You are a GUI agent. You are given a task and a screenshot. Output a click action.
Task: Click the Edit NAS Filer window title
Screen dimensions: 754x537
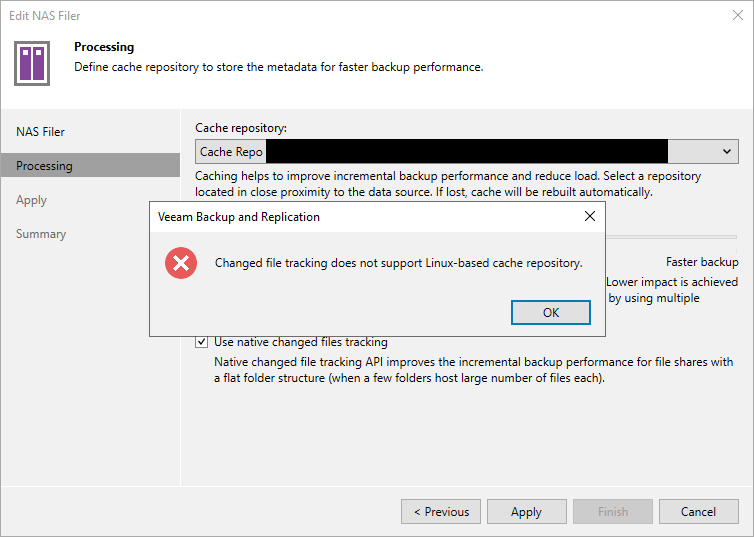(x=45, y=15)
